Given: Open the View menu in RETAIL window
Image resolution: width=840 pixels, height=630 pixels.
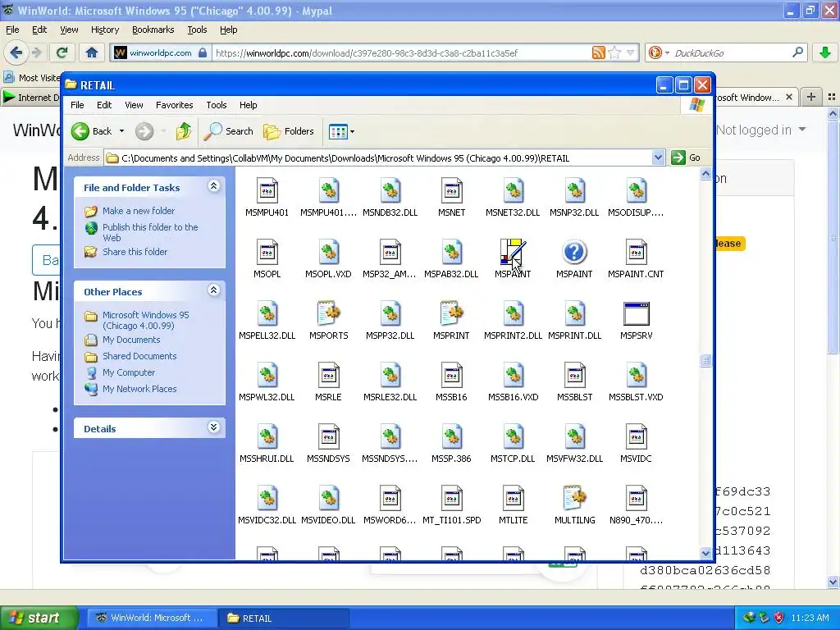Looking at the screenshot, I should [x=134, y=105].
